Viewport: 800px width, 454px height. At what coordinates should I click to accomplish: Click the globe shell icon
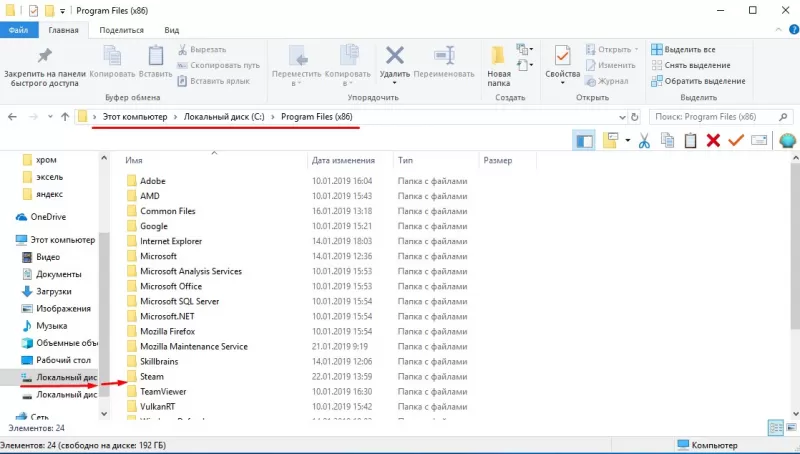pos(787,140)
